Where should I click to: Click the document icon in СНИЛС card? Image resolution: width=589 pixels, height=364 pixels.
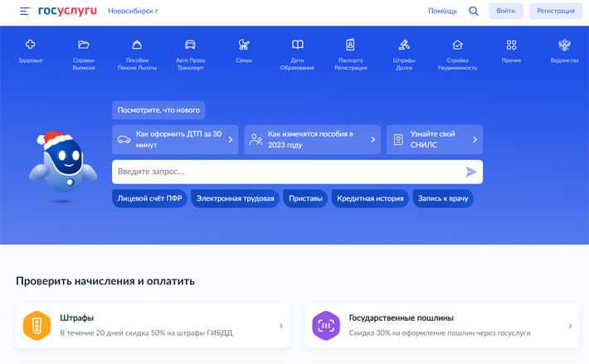click(398, 139)
